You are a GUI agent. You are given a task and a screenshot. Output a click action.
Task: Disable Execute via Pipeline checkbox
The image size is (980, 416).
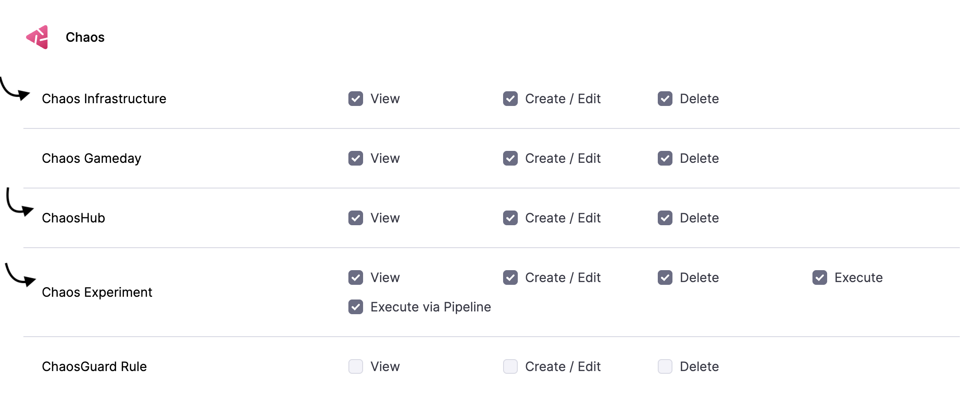coord(356,307)
